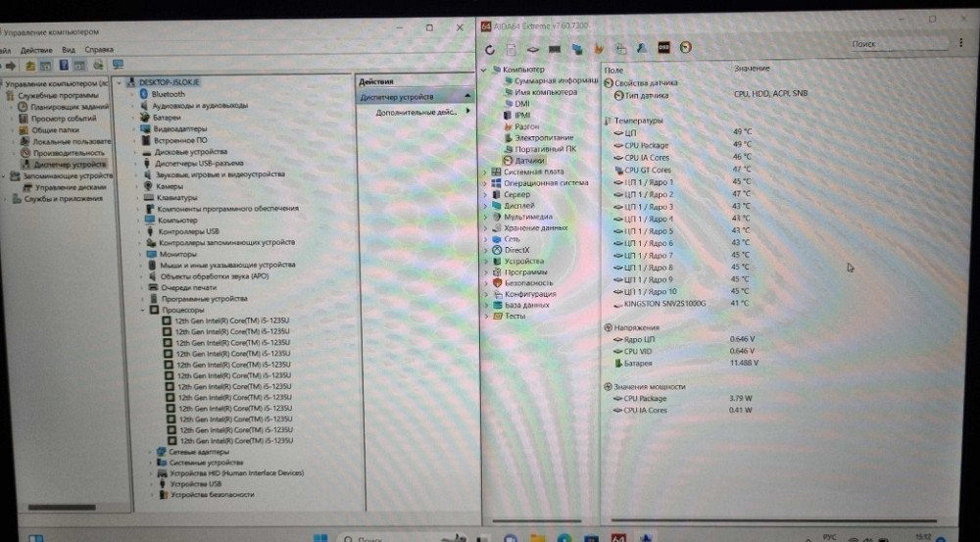Expand the Системная плата node in AIDA64
The image size is (980, 542).
click(x=484, y=172)
